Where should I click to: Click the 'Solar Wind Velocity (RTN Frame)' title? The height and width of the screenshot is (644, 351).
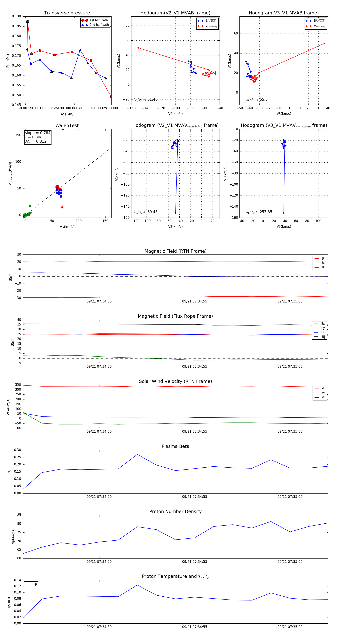(175, 381)
